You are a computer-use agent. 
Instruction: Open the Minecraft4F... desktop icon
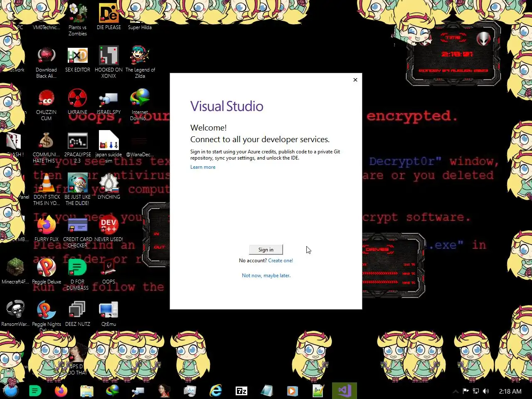click(x=15, y=271)
